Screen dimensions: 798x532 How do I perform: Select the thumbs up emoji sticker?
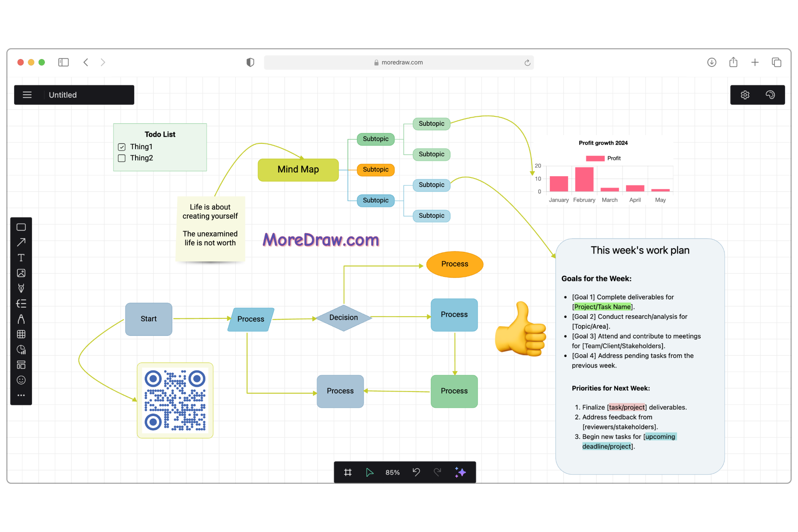[520, 329]
